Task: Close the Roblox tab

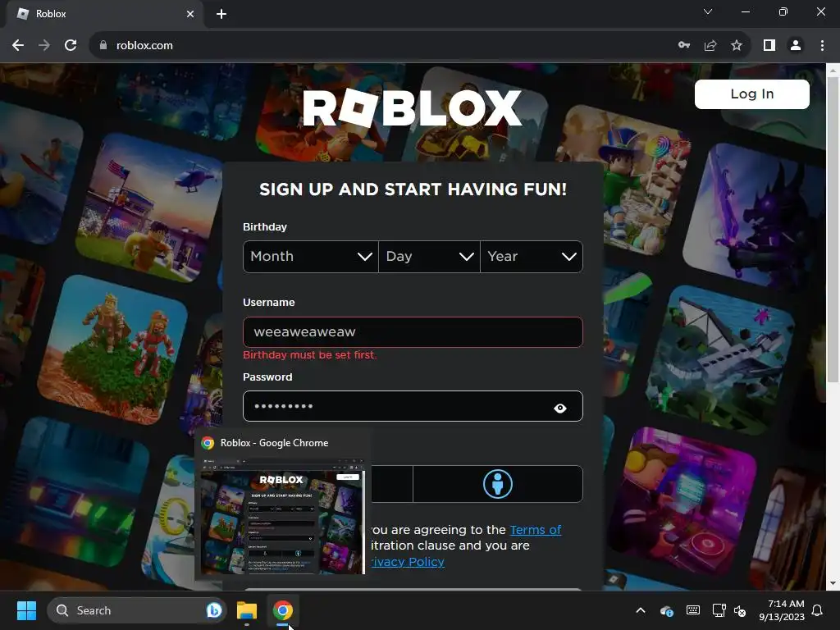Action: tap(190, 14)
